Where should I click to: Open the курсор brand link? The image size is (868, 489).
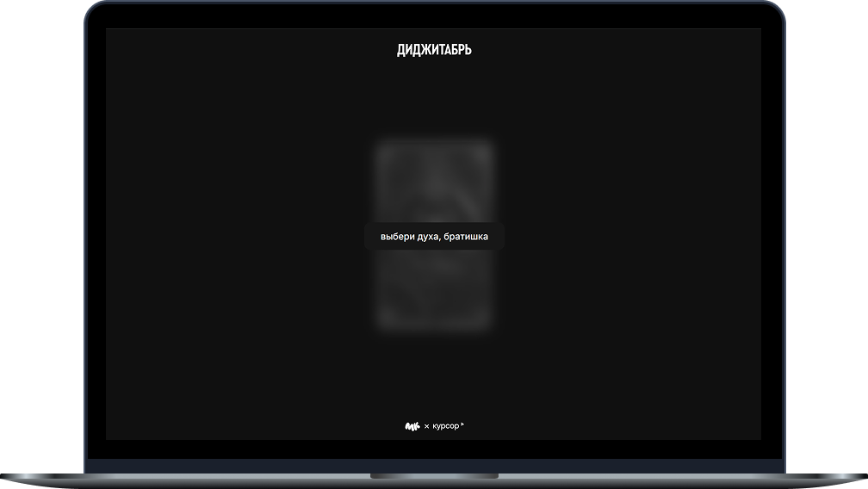pyautogui.click(x=445, y=426)
